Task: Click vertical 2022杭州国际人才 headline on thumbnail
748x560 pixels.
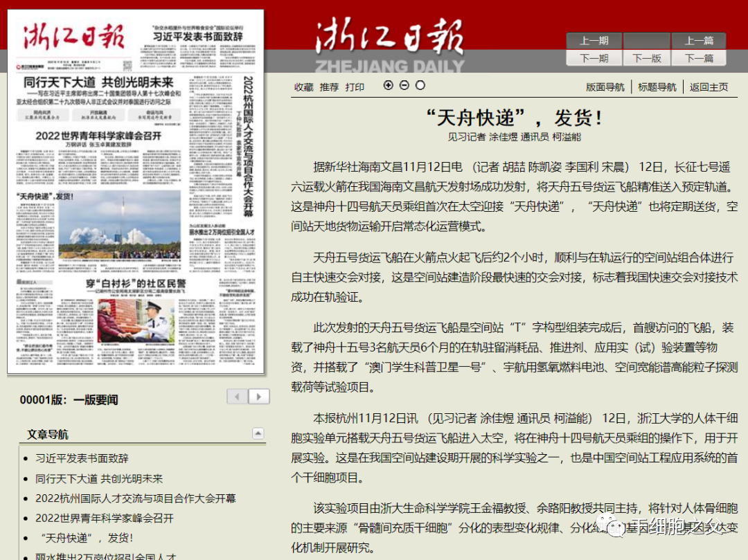Action: click(x=248, y=146)
